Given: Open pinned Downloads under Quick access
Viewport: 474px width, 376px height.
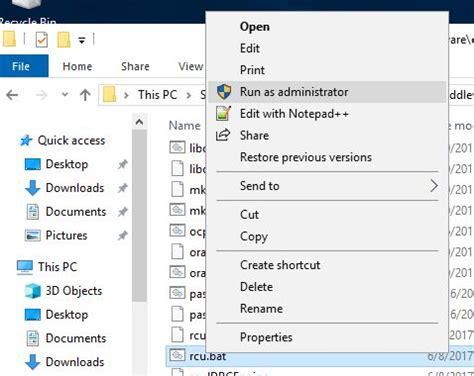Looking at the screenshot, I should click(x=75, y=188).
